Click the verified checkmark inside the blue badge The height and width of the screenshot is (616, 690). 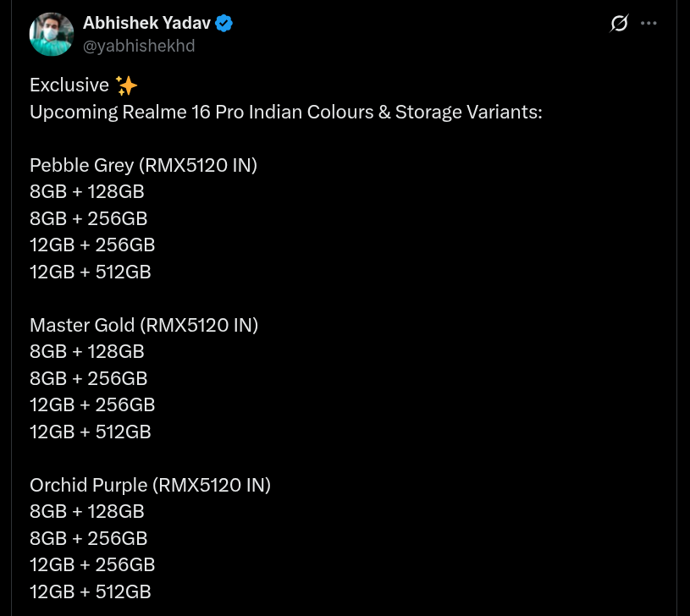[x=223, y=23]
